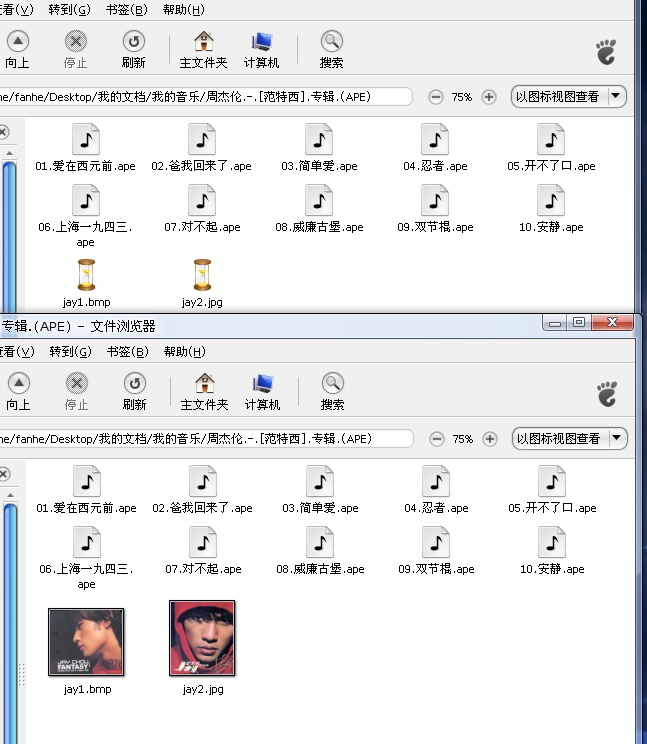Select 09.双节棍.ape in upper window
The width and height of the screenshot is (647, 744).
[435, 209]
